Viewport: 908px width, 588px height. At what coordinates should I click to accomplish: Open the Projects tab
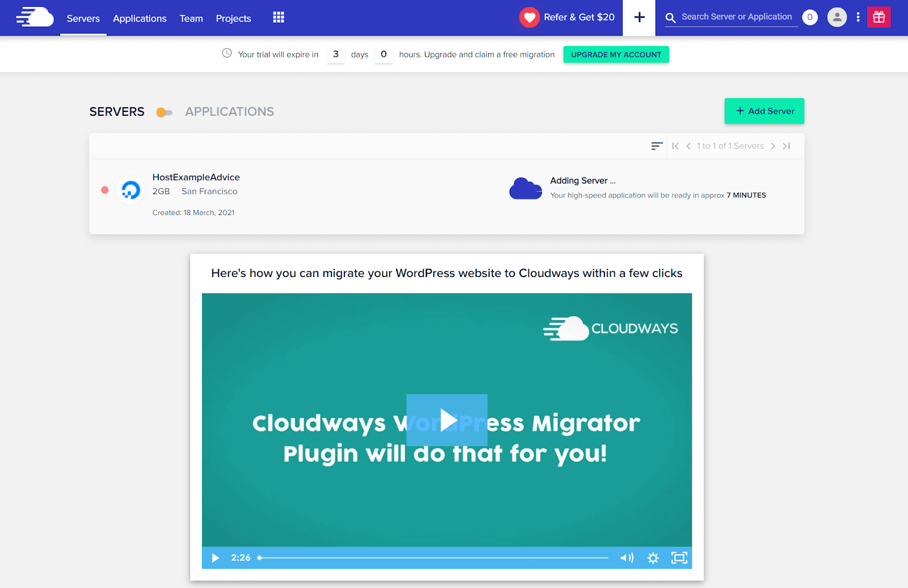pyautogui.click(x=233, y=18)
